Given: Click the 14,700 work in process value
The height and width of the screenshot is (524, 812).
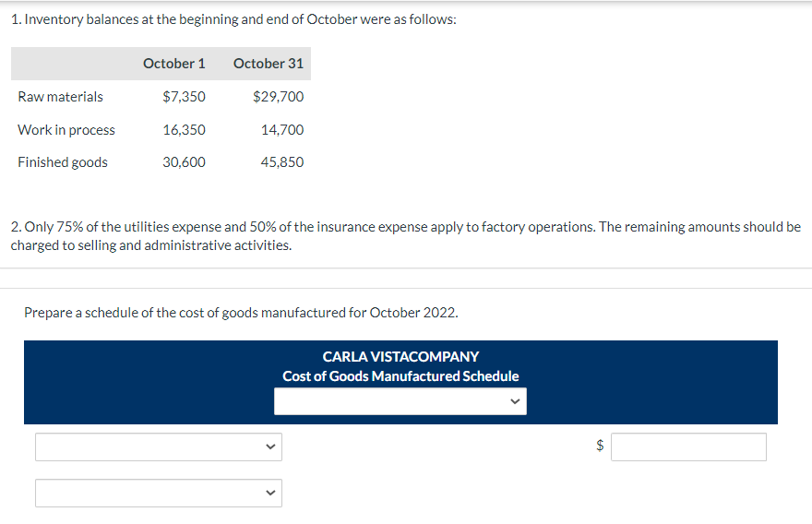Looking at the screenshot, I should [282, 130].
